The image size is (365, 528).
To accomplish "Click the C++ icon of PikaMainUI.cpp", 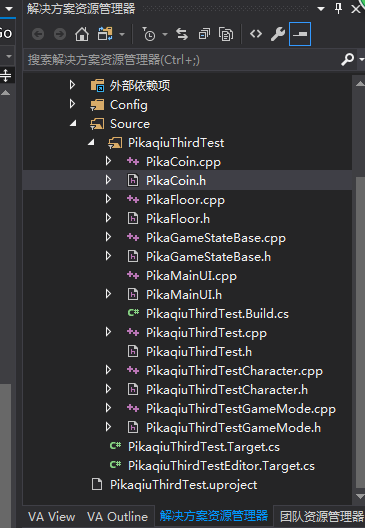I will click(133, 275).
